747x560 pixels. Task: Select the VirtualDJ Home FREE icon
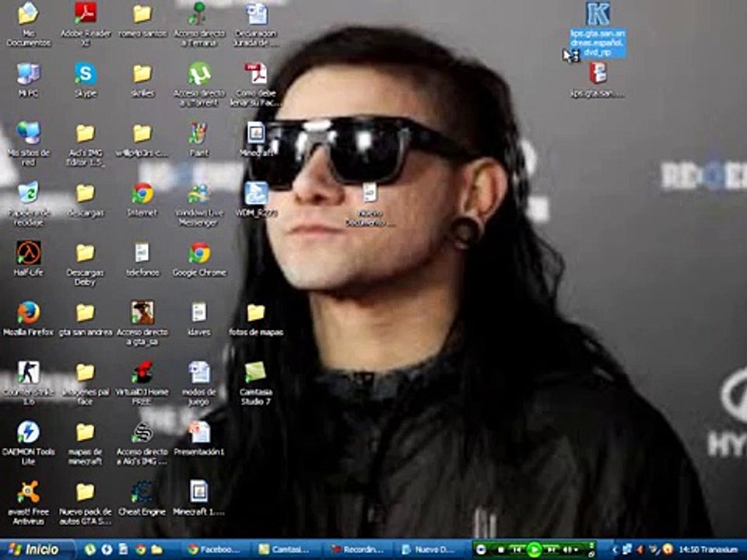point(142,373)
